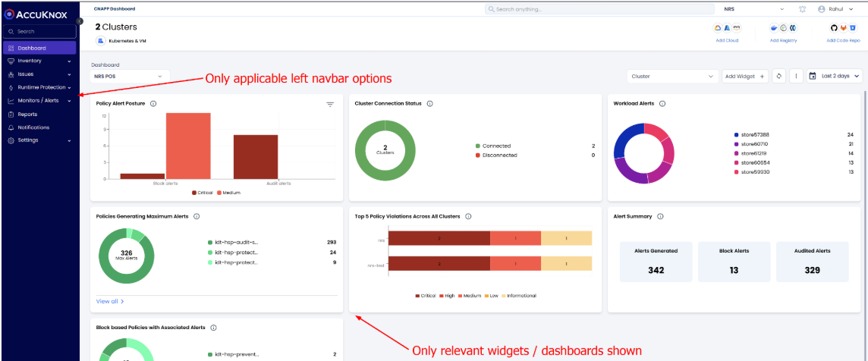Image resolution: width=868 pixels, height=361 pixels.
Task: Open the filter icon on Policy Alert Posture
Action: 330,104
